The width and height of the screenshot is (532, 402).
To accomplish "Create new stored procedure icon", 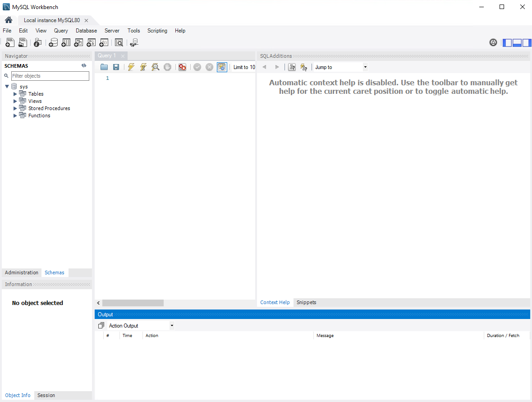I will (x=91, y=42).
